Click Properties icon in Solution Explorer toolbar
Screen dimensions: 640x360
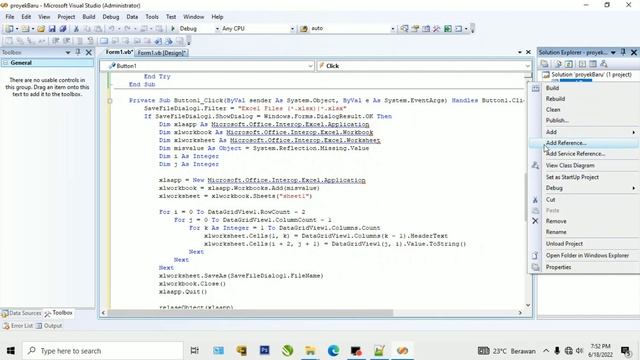[x=544, y=64]
